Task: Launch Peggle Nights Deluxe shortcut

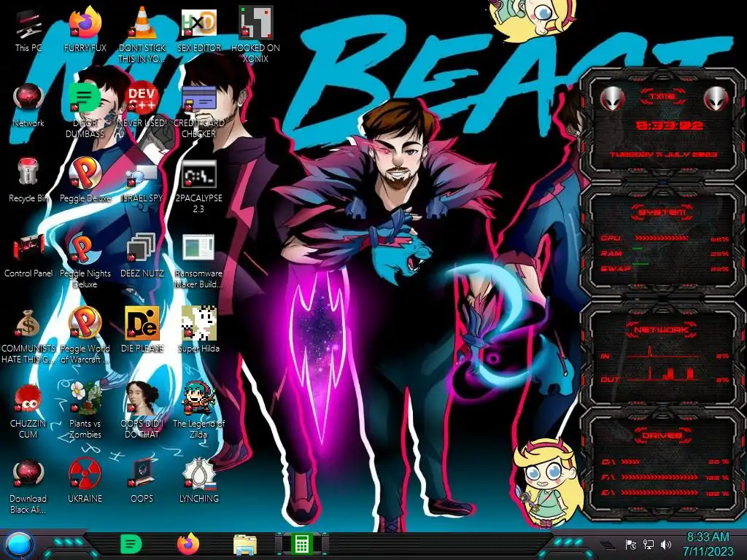Action: (85, 260)
